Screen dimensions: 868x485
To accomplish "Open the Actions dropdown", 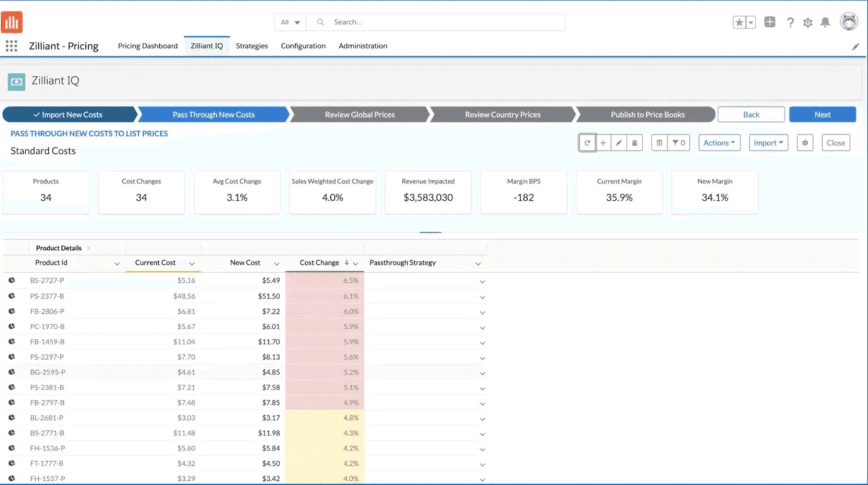I will tap(719, 143).
